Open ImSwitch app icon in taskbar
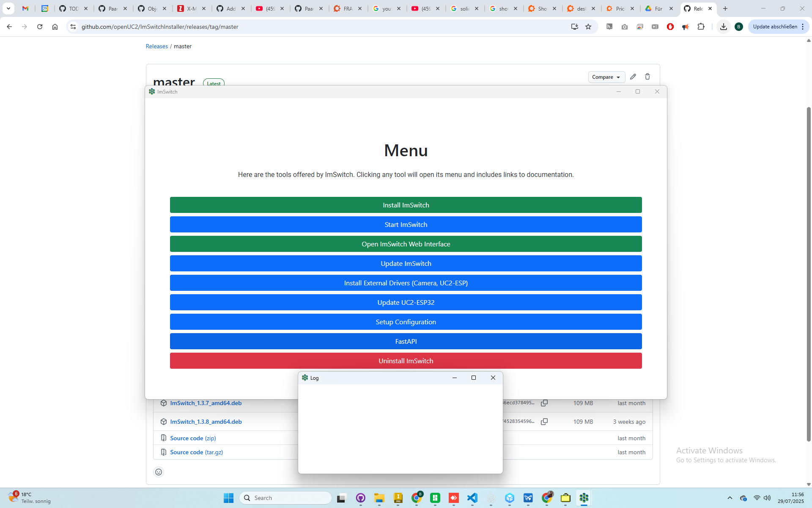Image resolution: width=812 pixels, height=508 pixels. coord(584,498)
